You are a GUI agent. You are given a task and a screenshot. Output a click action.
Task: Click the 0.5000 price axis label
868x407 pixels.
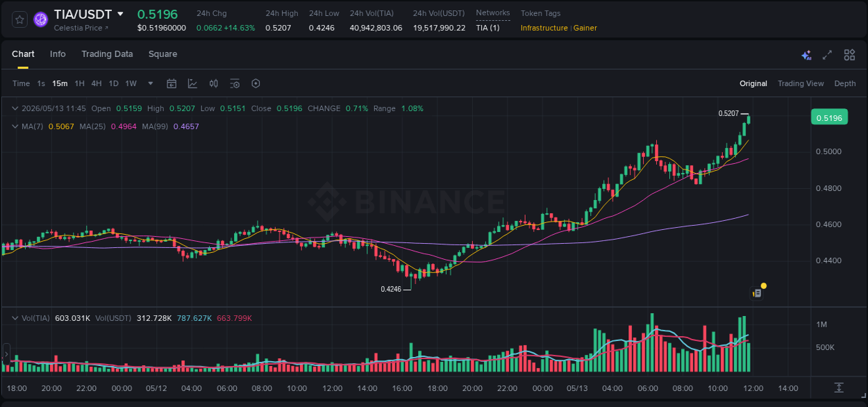click(x=831, y=151)
